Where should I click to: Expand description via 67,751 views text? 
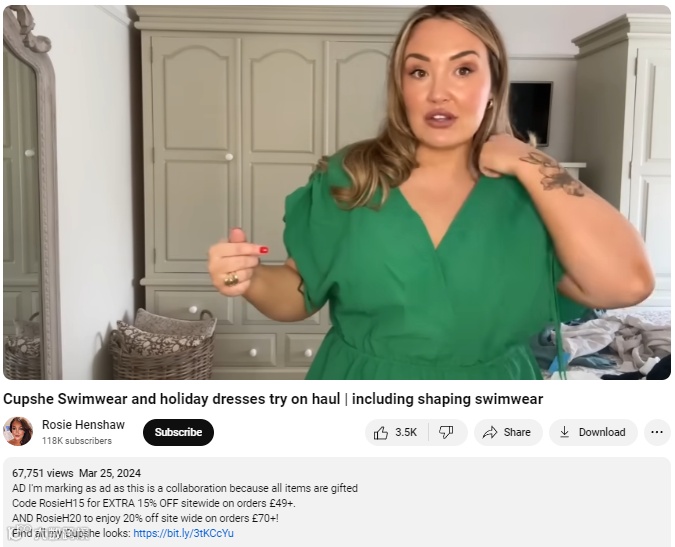tap(43, 473)
